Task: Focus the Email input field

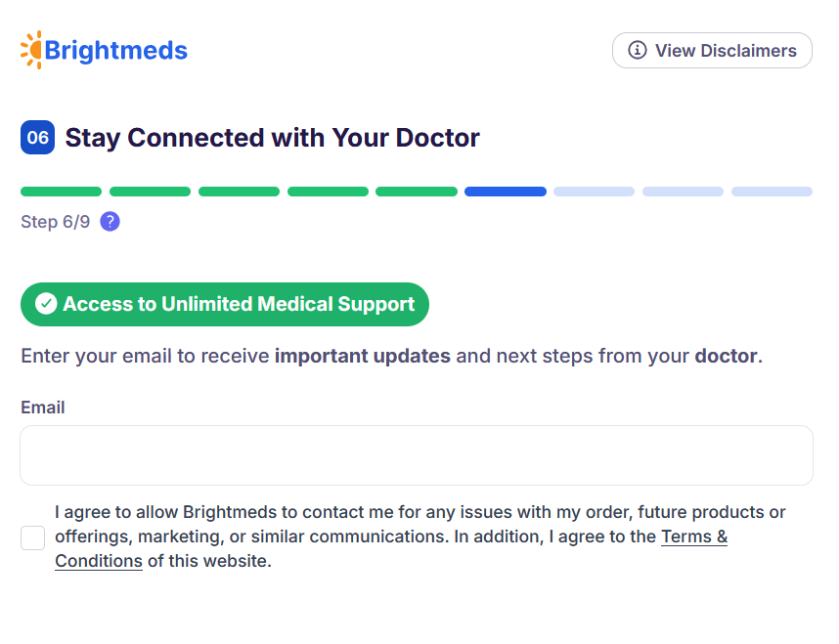Action: tap(416, 455)
